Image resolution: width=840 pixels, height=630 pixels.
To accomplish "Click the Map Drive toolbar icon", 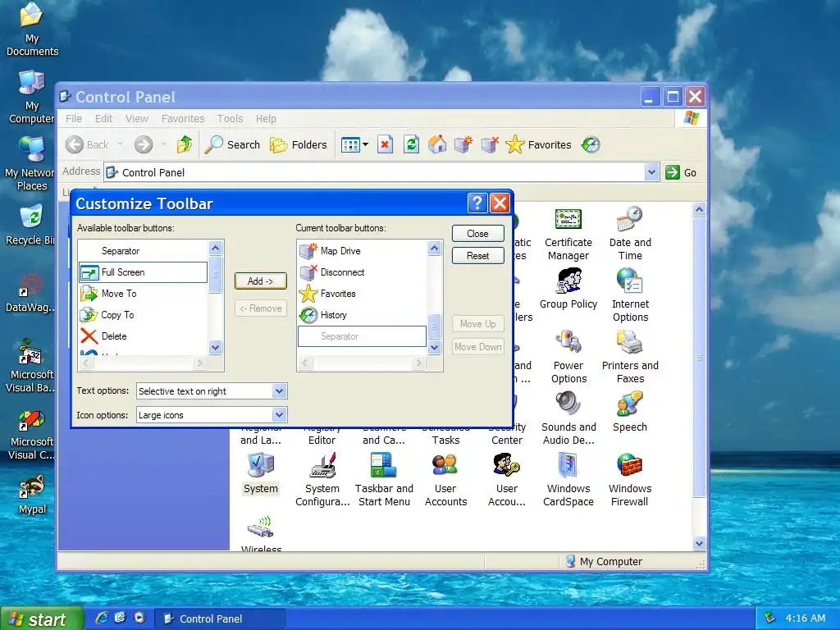I will [463, 144].
